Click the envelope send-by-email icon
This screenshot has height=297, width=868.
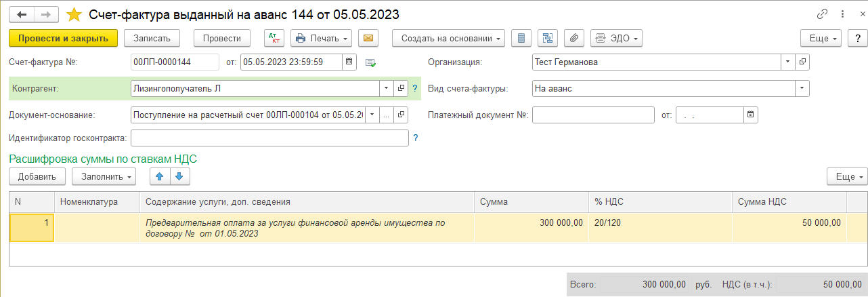(368, 38)
